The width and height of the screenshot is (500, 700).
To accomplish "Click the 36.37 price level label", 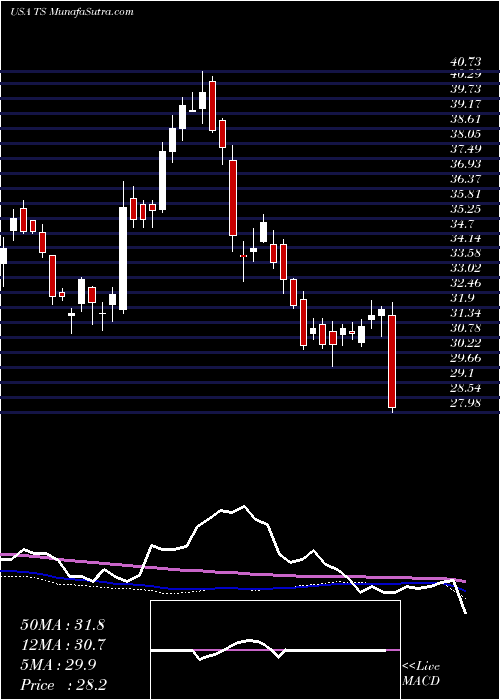I will (x=465, y=179).
